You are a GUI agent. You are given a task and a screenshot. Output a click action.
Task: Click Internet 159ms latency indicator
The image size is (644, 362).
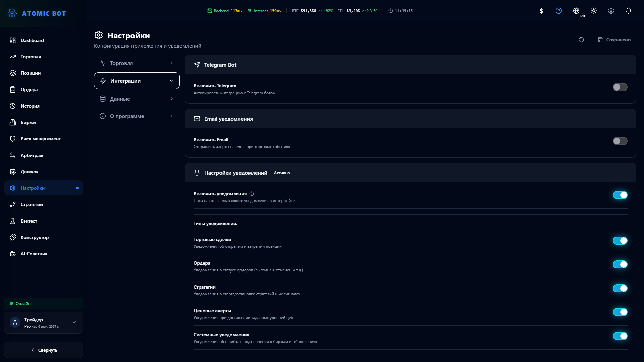(264, 11)
